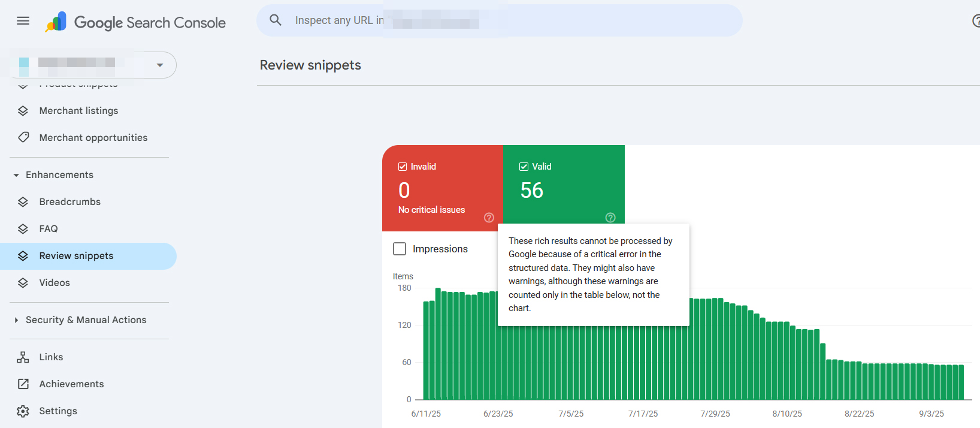Click the Valid card help icon
This screenshot has height=428, width=980.
610,218
